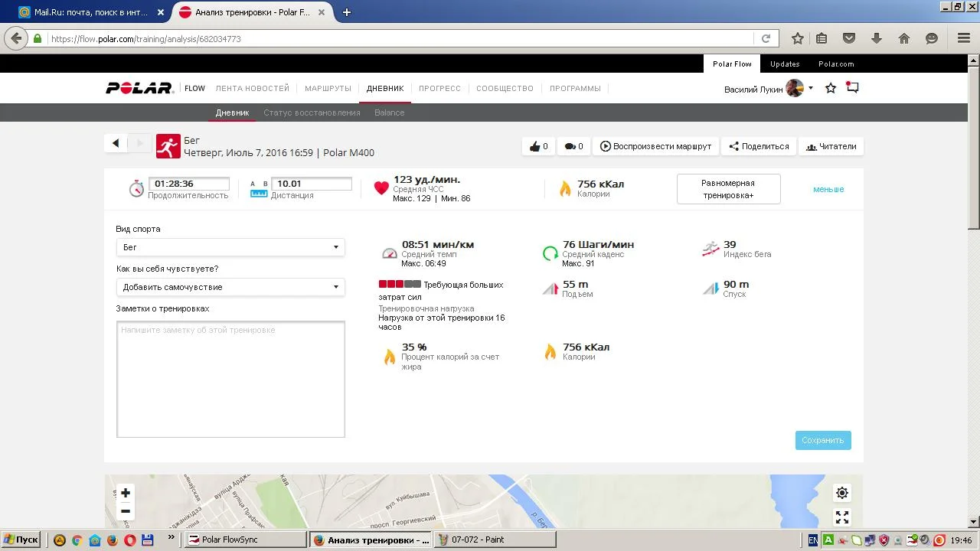Zoom in on the route map

126,493
